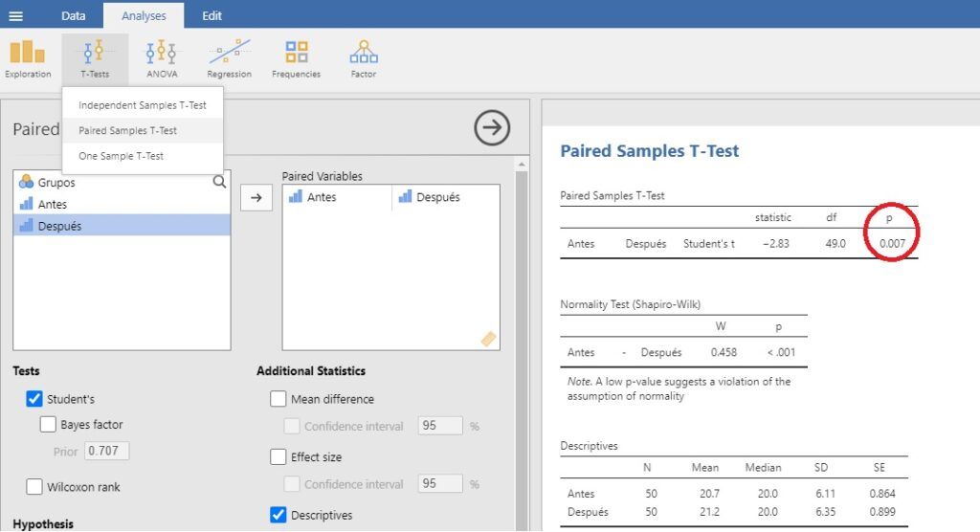This screenshot has width=980, height=532.
Task: Choose Paired Samples T-Test menu entry
Action: 127,130
